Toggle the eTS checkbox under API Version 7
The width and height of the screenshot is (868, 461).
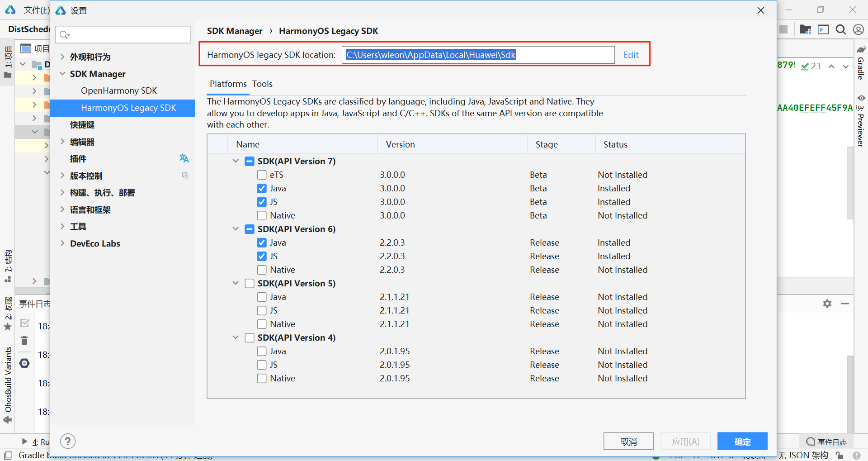262,175
